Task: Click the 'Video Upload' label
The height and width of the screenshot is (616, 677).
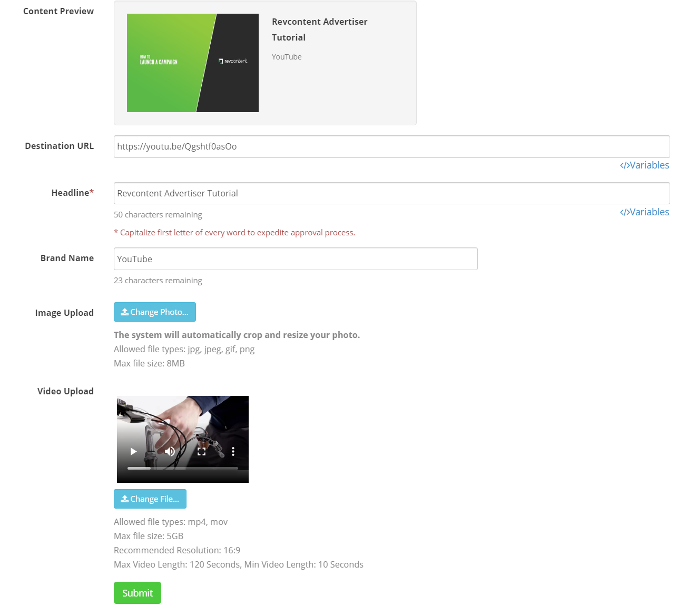Action: pyautogui.click(x=65, y=391)
